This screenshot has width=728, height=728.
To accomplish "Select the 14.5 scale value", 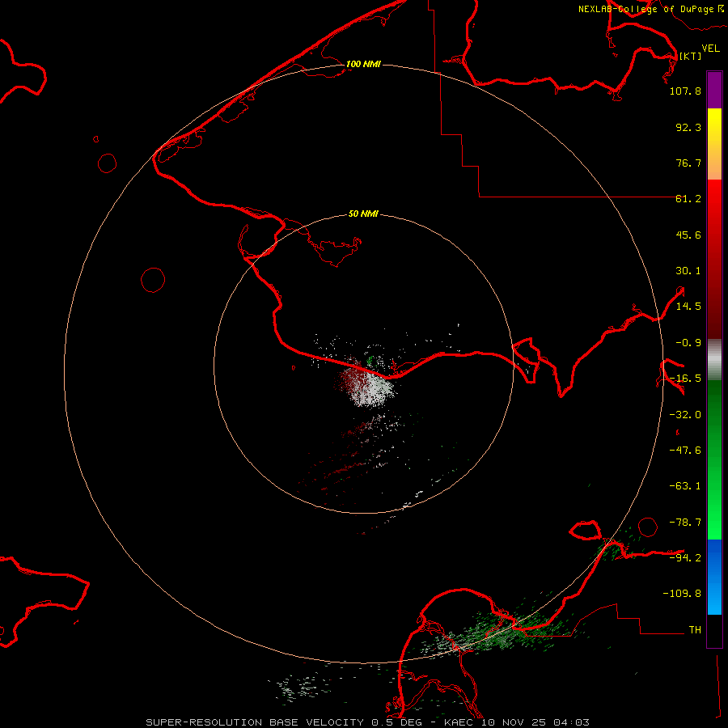I will [x=688, y=307].
